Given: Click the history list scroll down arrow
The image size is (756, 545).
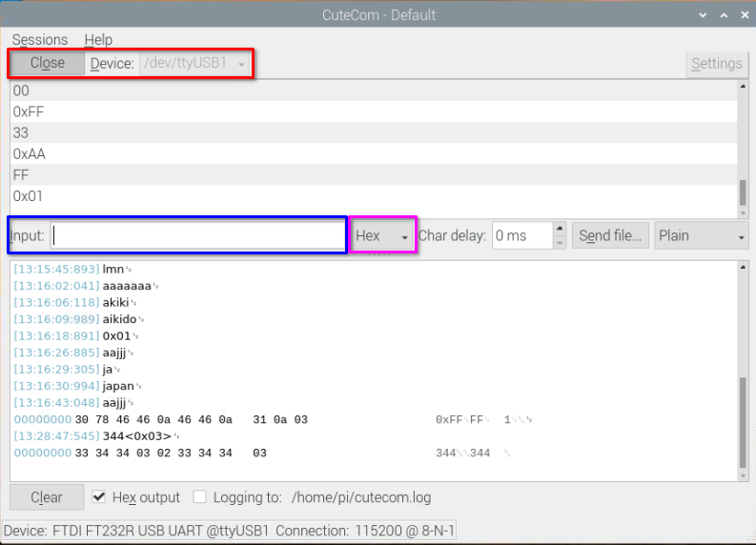Looking at the screenshot, I should pyautogui.click(x=743, y=213).
